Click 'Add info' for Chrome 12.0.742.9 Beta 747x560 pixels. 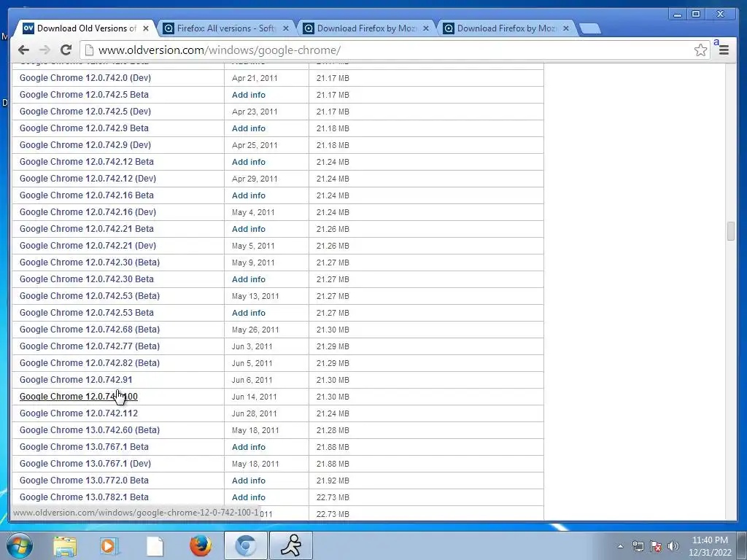[x=249, y=128]
